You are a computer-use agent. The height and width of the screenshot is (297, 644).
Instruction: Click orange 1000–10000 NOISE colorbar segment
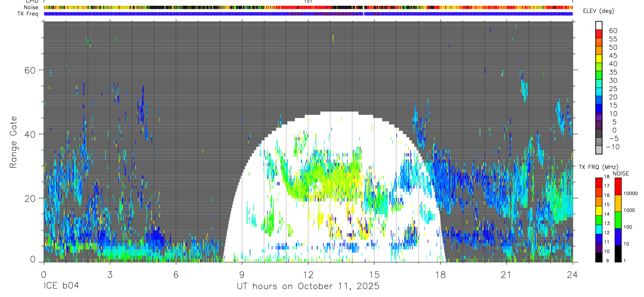point(618,203)
